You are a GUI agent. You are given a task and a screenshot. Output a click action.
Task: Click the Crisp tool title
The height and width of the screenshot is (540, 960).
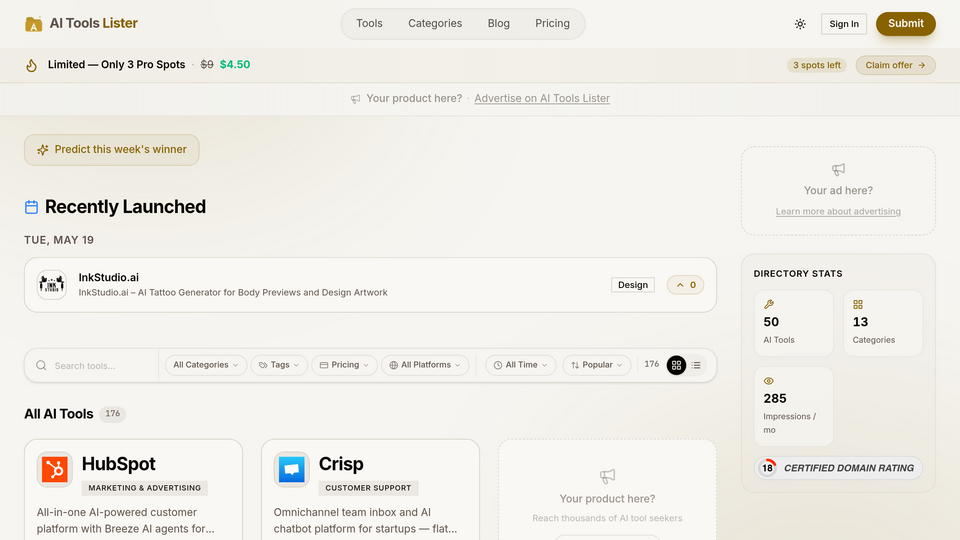341,464
